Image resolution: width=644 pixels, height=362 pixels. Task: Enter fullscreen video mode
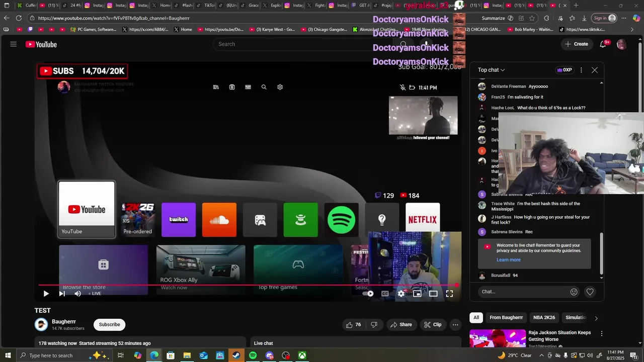449,294
